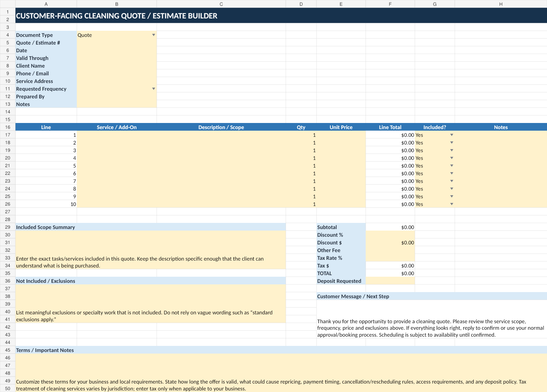Open the Document Type dropdown arrow
547x392 pixels.
(x=154, y=35)
